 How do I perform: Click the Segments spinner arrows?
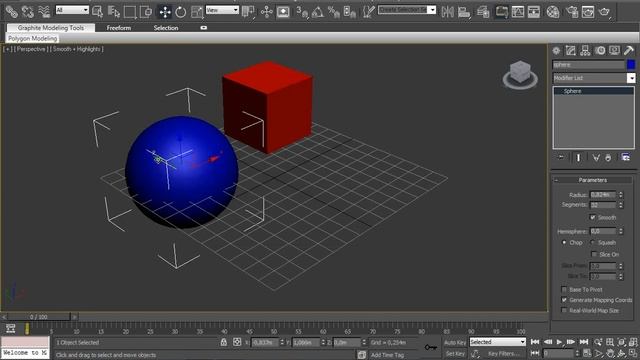tap(621, 205)
